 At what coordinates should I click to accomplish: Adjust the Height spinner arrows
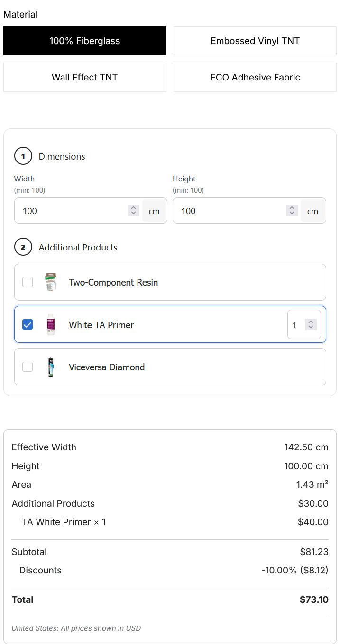(292, 211)
